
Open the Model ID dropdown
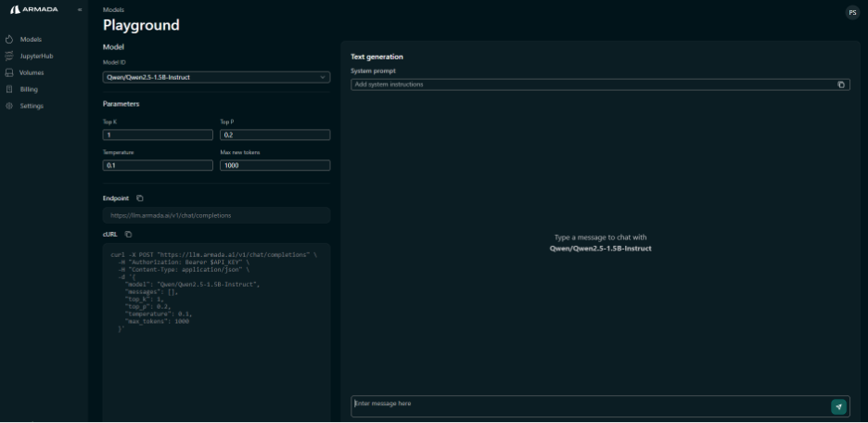click(x=216, y=77)
